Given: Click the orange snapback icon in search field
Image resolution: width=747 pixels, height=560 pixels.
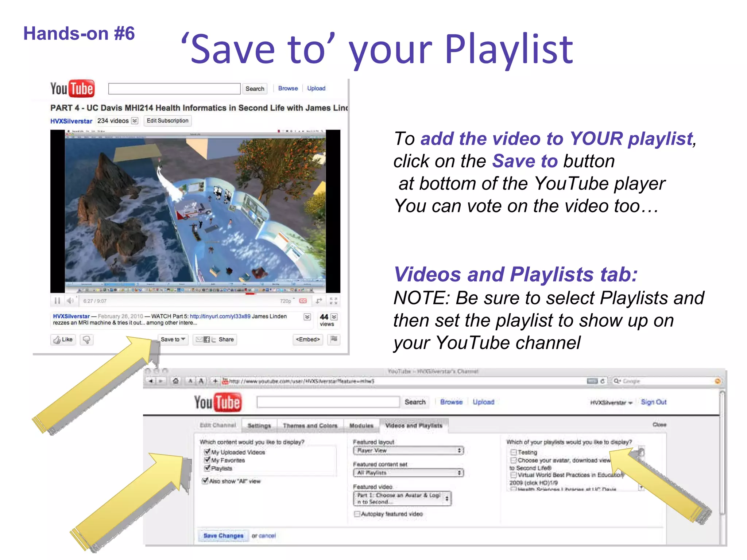Looking at the screenshot, I should click(x=717, y=381).
